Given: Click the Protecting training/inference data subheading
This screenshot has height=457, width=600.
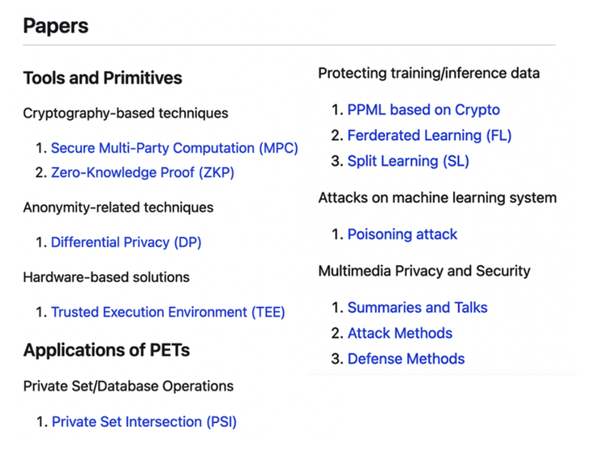Looking at the screenshot, I should click(429, 73).
